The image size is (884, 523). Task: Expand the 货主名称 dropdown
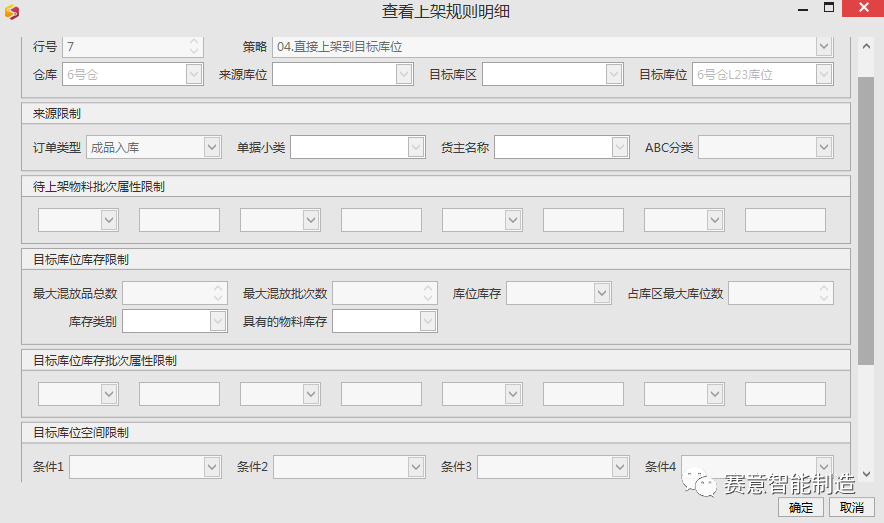pyautogui.click(x=620, y=148)
